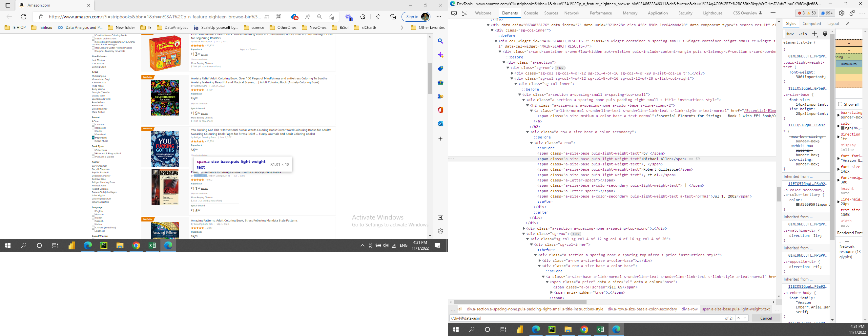Check the Hardcover format filter
This screenshot has height=336, width=868.
coord(93,128)
